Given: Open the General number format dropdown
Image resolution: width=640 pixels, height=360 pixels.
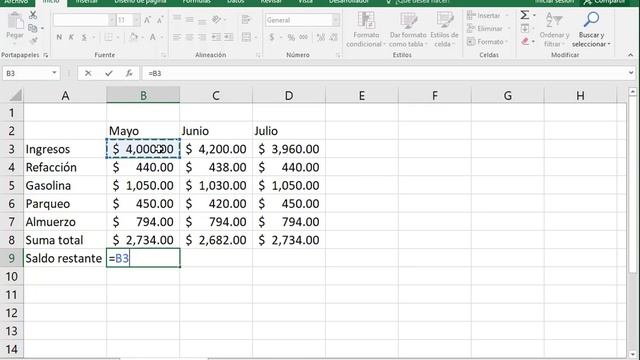Looking at the screenshot, I should [x=336, y=20].
